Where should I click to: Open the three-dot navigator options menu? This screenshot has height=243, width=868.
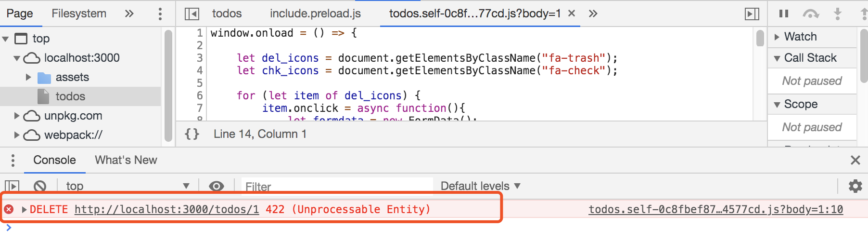(160, 14)
